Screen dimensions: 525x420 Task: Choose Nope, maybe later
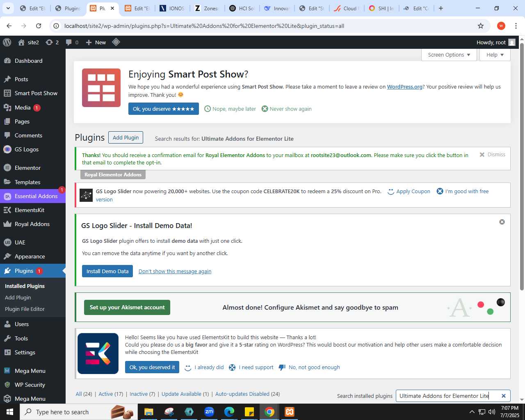[230, 109]
